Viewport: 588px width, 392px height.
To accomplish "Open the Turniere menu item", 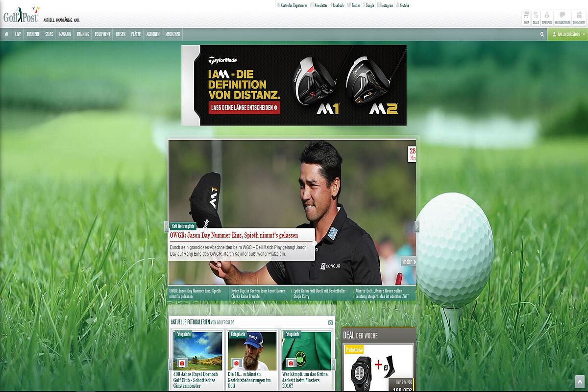I will click(33, 34).
